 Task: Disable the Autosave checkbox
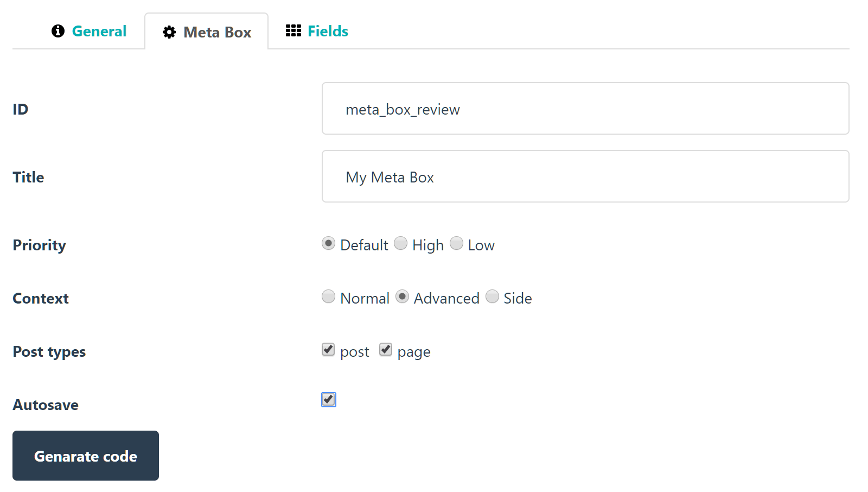coord(328,400)
